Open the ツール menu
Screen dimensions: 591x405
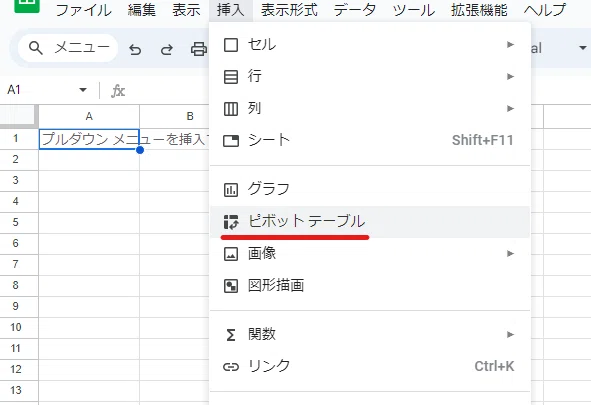414,10
